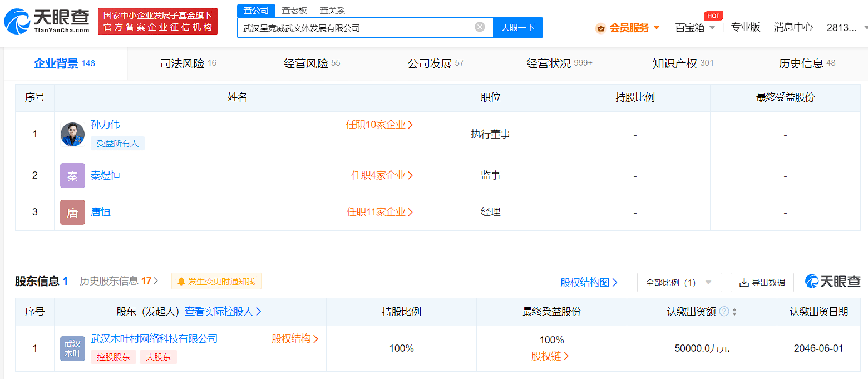Switch to the 知识产权 tab
Screen dimensions: 868x379
[x=683, y=63]
